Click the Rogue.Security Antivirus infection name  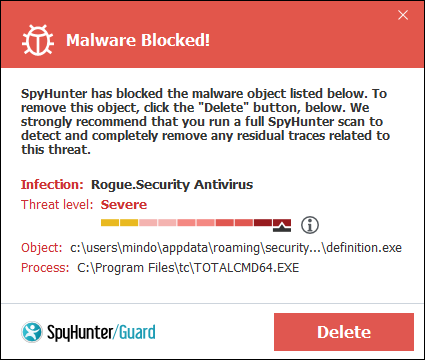coord(172,184)
